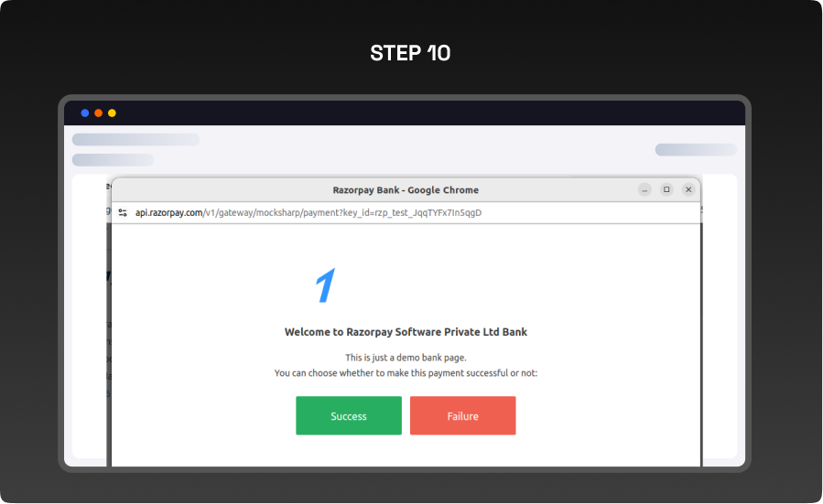Click the top-right grey placeholder bar
This screenshot has height=504, width=823.
pos(695,150)
